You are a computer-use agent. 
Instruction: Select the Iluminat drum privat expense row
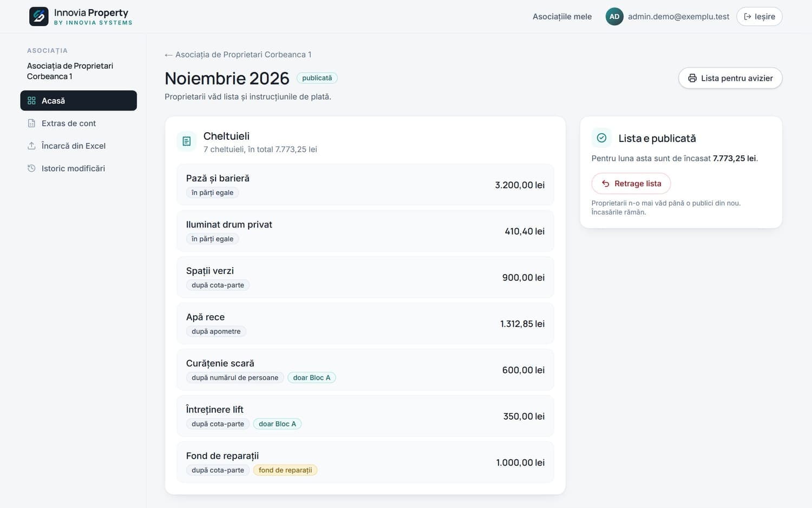365,231
